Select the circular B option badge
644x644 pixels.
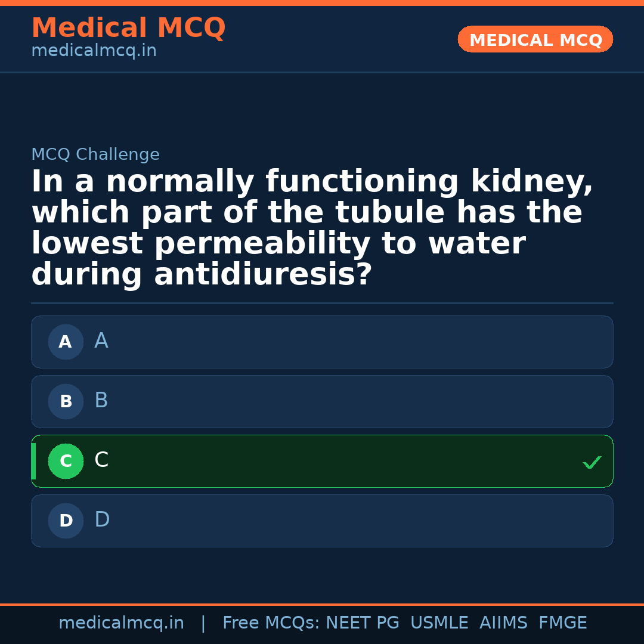[66, 402]
